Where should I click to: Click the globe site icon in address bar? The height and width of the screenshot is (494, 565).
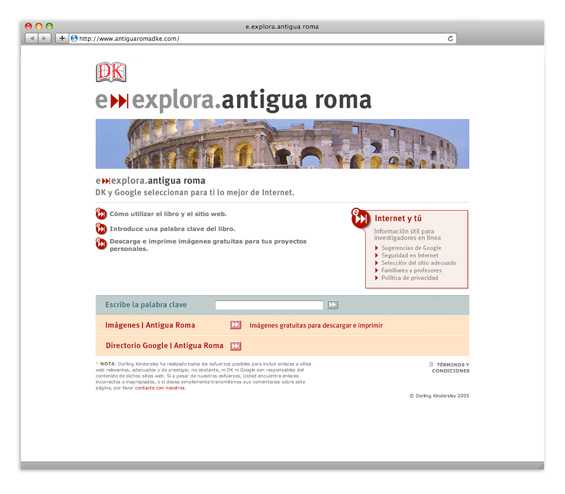[x=74, y=39]
